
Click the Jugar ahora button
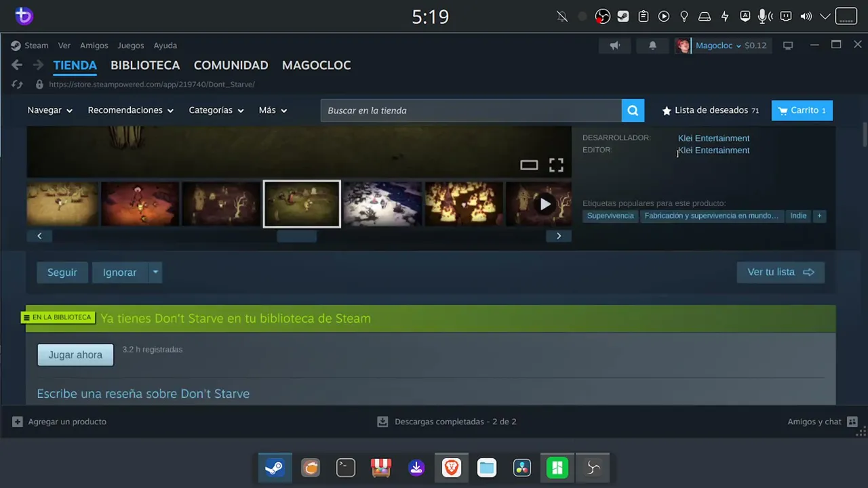[75, 355]
